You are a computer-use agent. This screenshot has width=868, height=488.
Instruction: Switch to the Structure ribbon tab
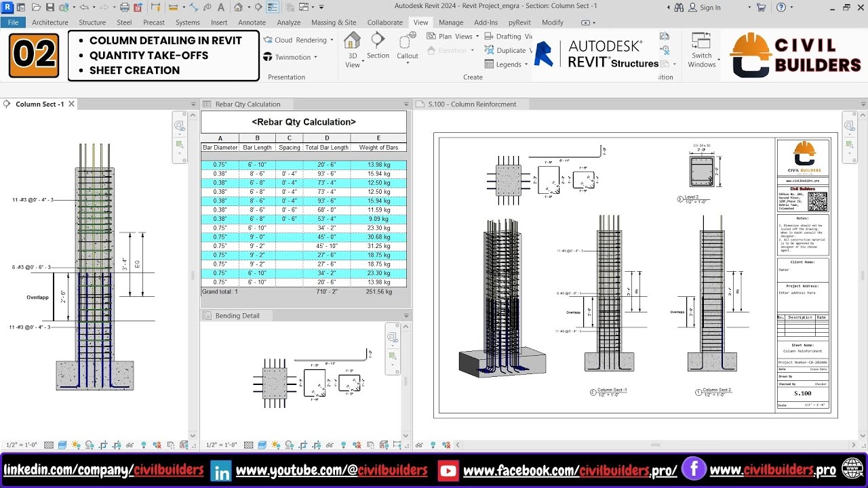(92, 22)
